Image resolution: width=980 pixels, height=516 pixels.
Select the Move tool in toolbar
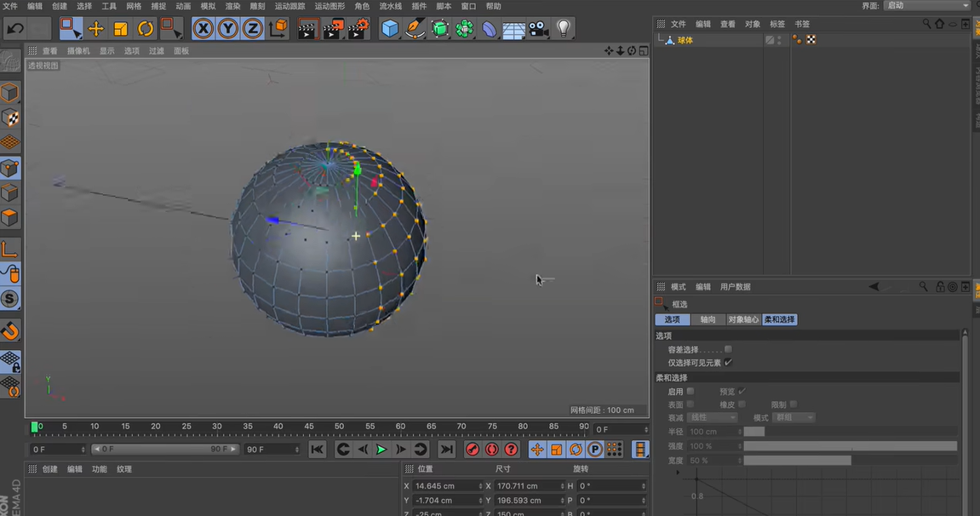[x=96, y=28]
